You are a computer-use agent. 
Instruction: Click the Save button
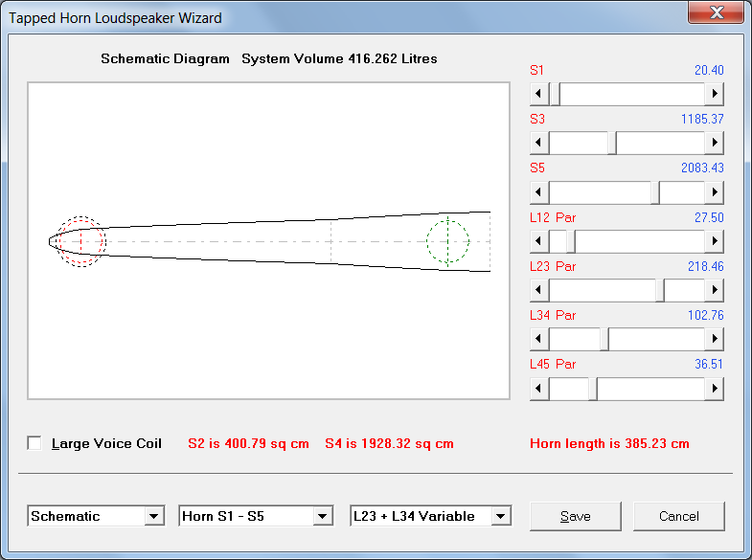(x=576, y=516)
